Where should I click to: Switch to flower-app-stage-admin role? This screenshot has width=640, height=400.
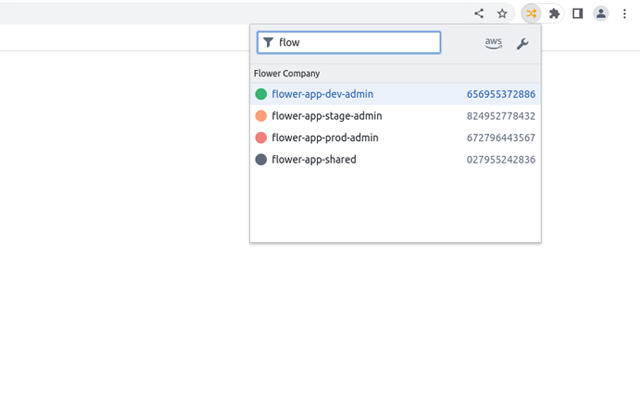tap(395, 116)
